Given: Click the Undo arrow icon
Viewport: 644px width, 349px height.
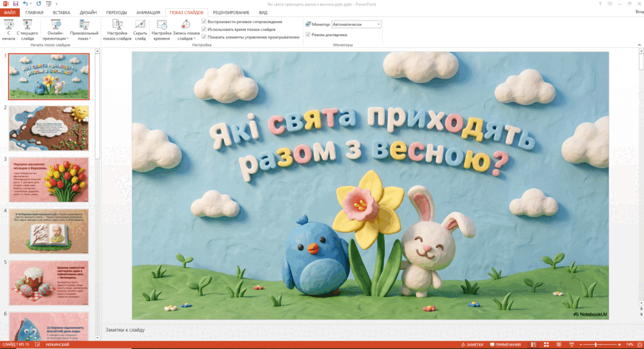Looking at the screenshot, I should [x=25, y=3].
